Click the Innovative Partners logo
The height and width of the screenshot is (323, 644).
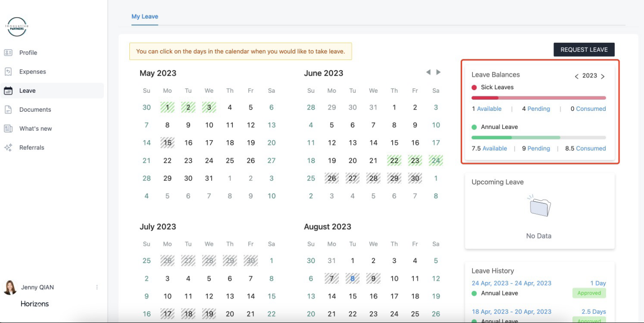[17, 27]
